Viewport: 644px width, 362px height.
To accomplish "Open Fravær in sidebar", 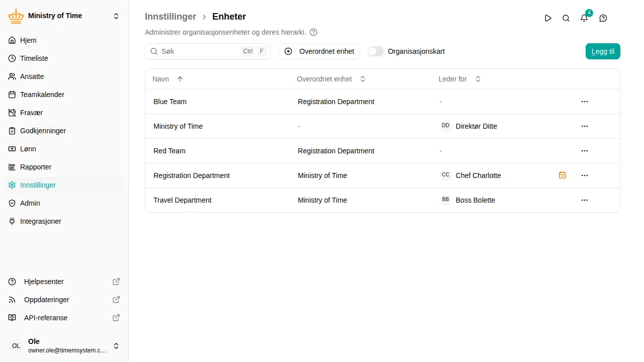I will (x=64, y=113).
